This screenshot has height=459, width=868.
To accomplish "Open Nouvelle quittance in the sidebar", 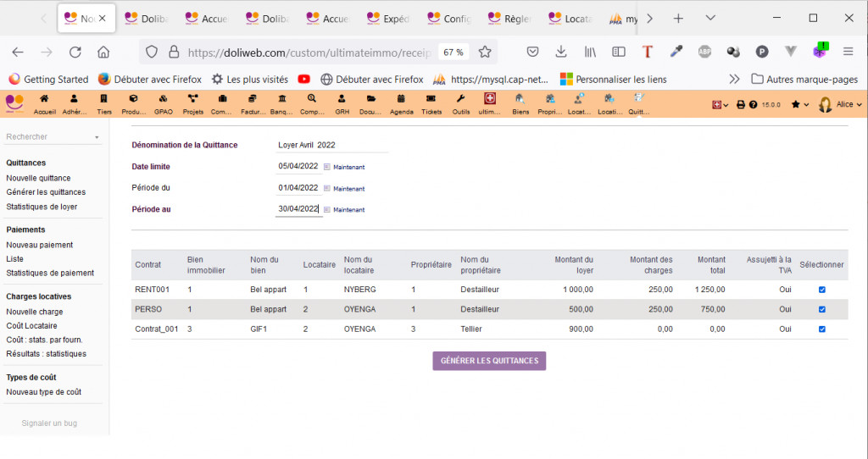I will coord(38,178).
